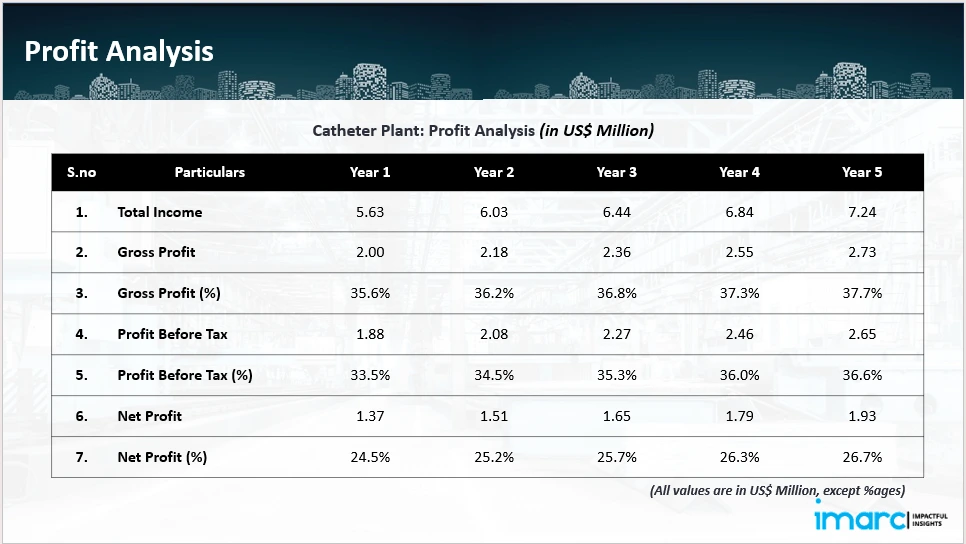Select the 37.3% Gross Profit cell
966x544 pixels.
tap(740, 294)
